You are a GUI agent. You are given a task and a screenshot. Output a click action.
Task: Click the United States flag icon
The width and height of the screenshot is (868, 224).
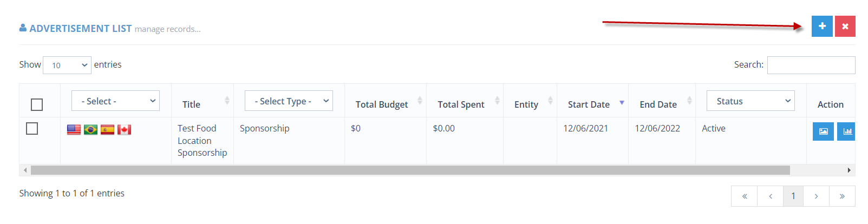(x=74, y=129)
